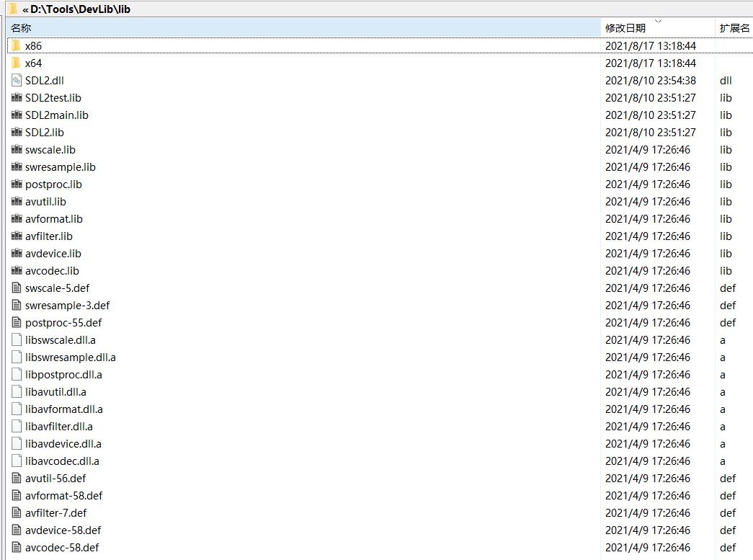This screenshot has height=560, width=753.
Task: Sort files by the 名称 column header
Action: tap(16, 27)
